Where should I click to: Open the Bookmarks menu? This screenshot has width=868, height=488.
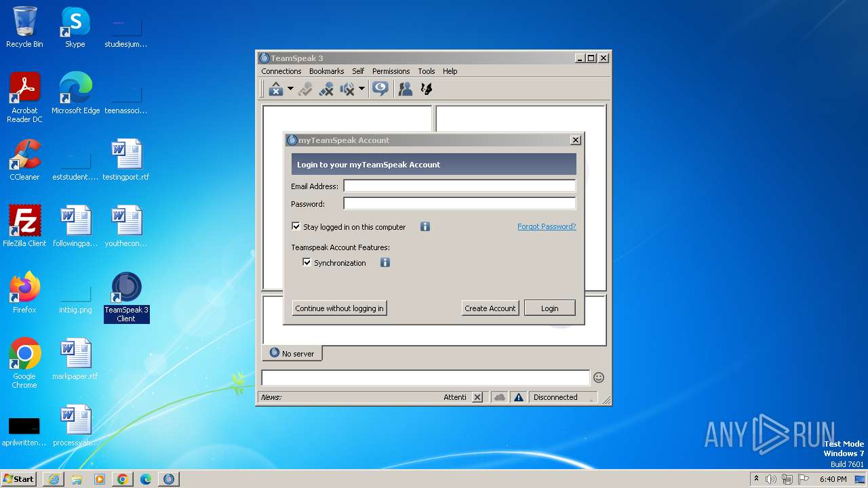click(326, 71)
